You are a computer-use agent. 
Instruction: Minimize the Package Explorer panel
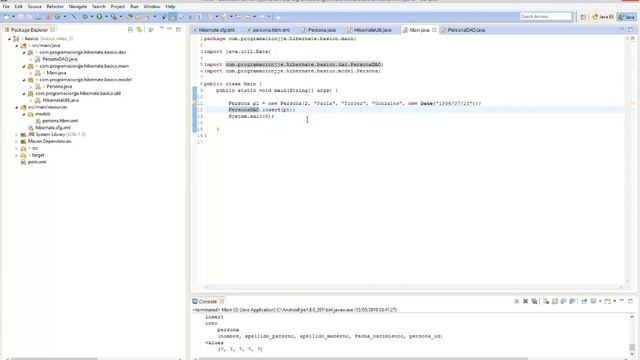169,29
